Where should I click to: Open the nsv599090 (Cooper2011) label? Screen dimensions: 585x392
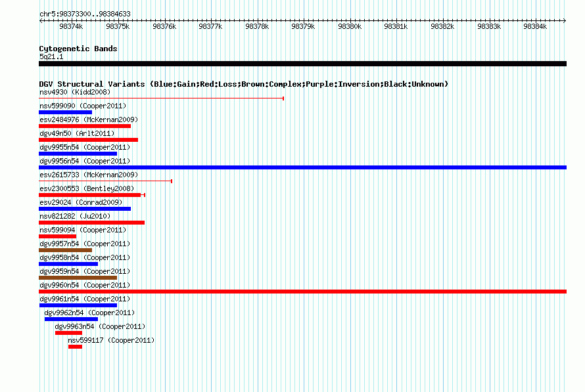[83, 106]
